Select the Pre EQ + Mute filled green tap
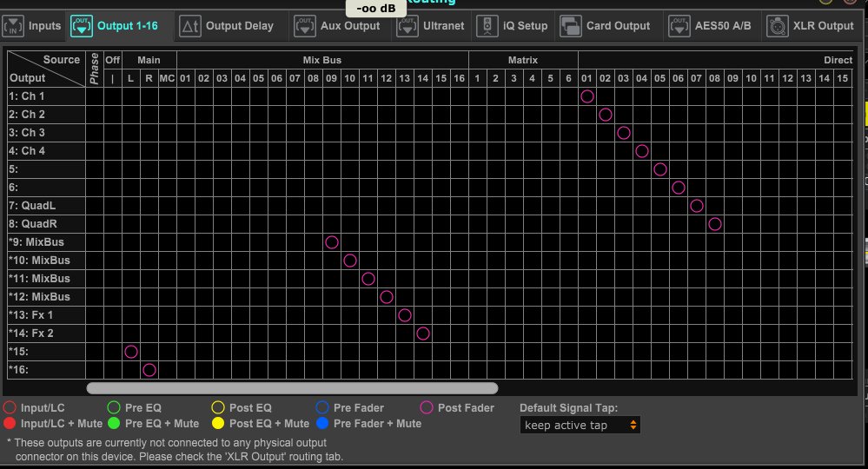868x469 pixels. click(114, 424)
